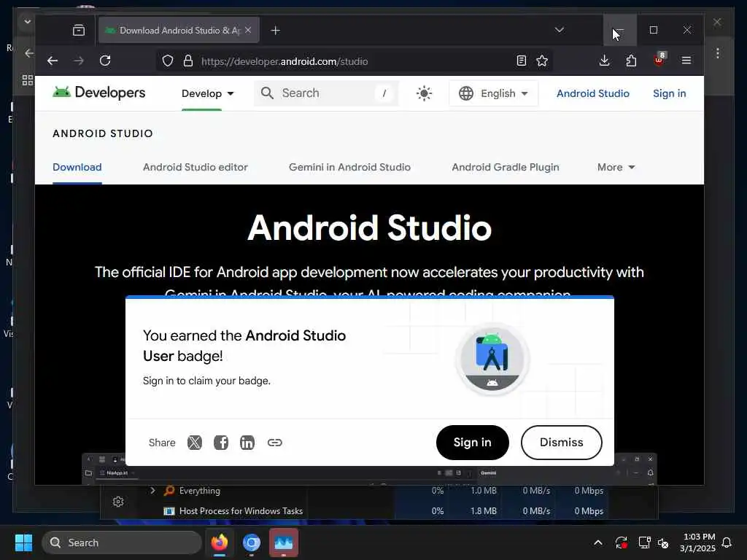Open Windows Start menu

tap(23, 542)
